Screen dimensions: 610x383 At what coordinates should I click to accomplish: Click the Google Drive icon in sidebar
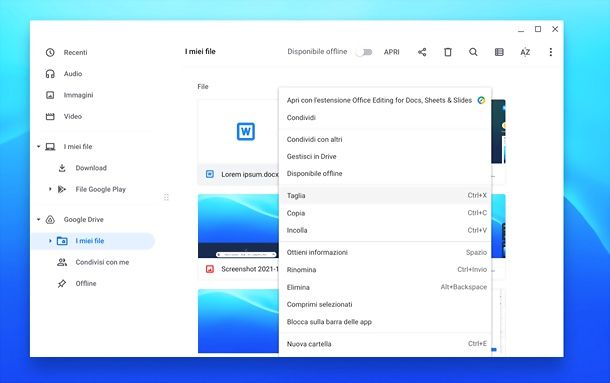pos(50,220)
